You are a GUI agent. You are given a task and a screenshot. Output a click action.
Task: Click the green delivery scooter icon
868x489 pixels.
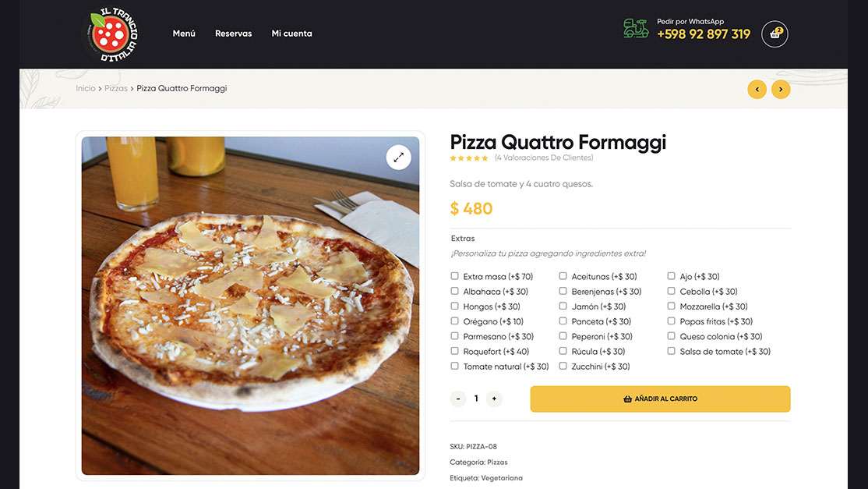[636, 28]
